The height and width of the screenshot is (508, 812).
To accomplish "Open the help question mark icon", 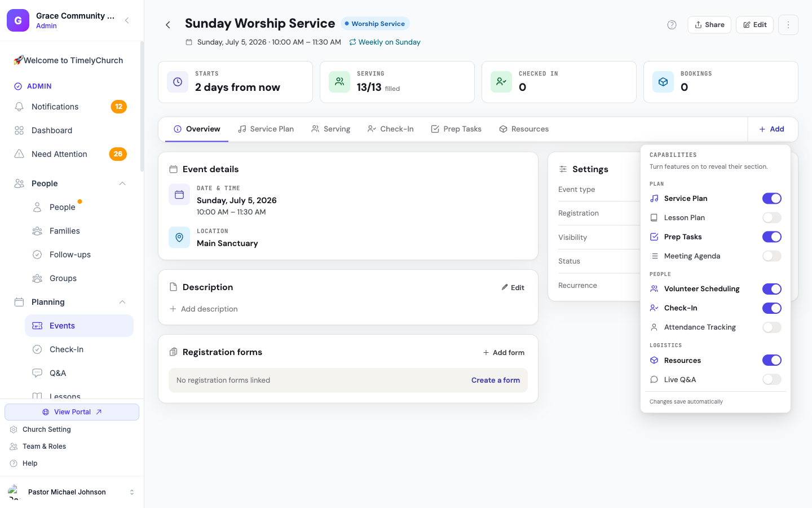I will tap(672, 25).
